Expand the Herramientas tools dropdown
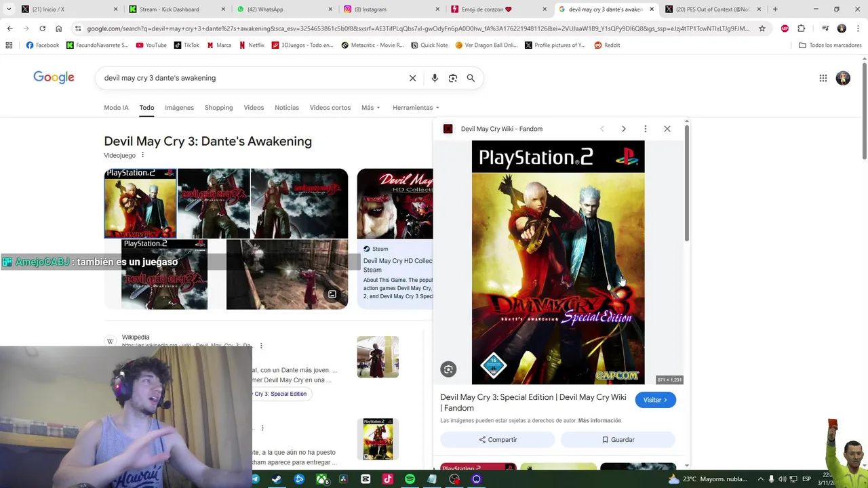868x488 pixels. point(416,108)
